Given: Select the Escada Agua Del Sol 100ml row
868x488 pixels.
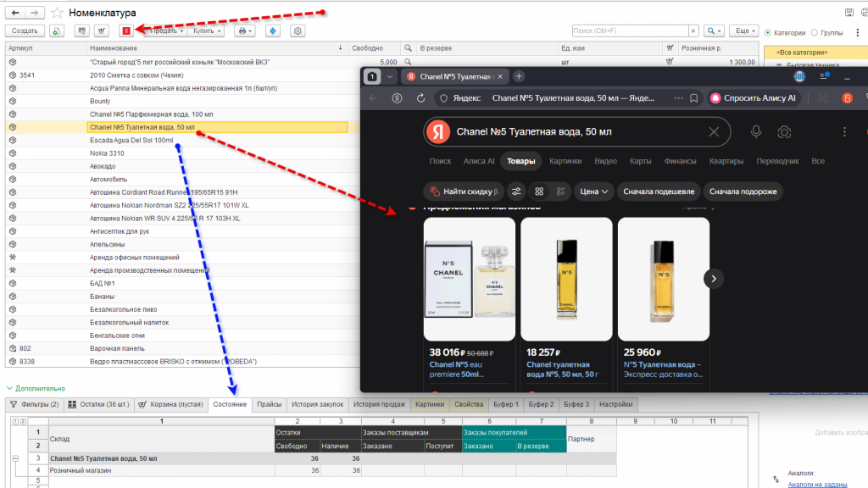Looking at the screenshot, I should 183,140.
